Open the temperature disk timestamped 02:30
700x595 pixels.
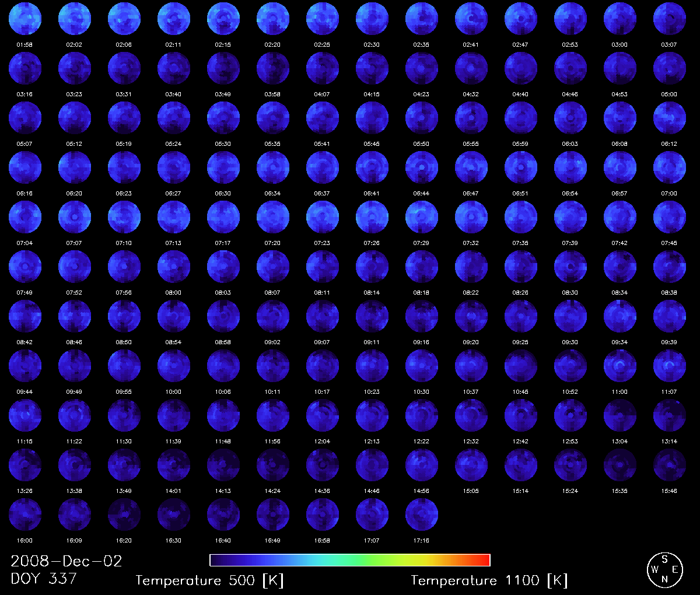click(372, 19)
